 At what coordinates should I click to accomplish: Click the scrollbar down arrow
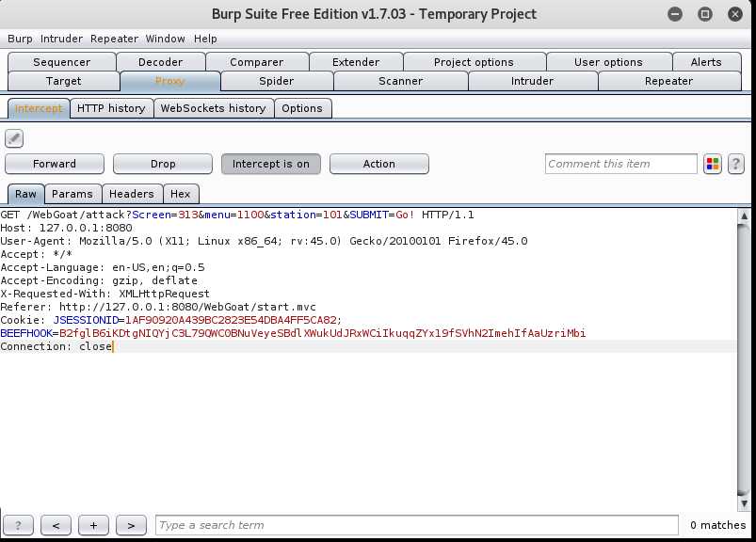tap(744, 503)
